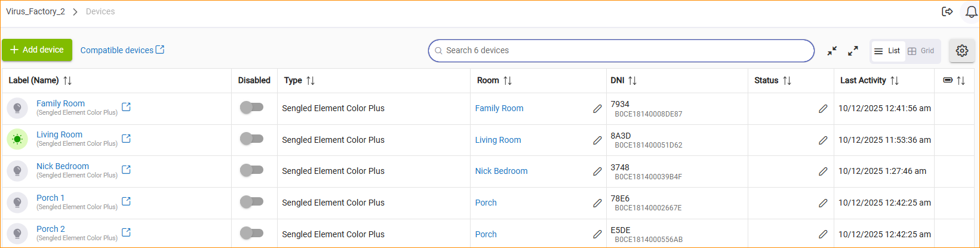The height and width of the screenshot is (248, 980).
Task: Open Compatible devices link
Action: pyautogui.click(x=122, y=50)
